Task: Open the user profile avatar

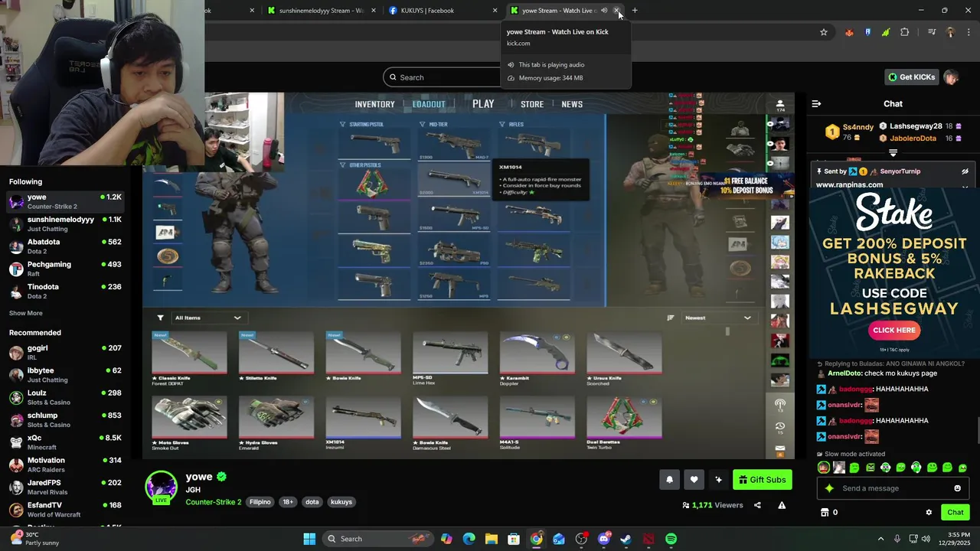Action: (x=951, y=77)
